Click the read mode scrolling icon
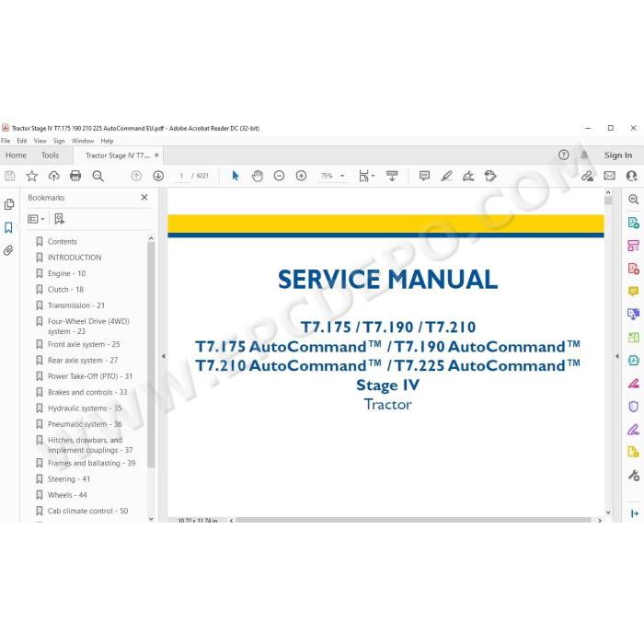644x644 pixels. (x=392, y=177)
